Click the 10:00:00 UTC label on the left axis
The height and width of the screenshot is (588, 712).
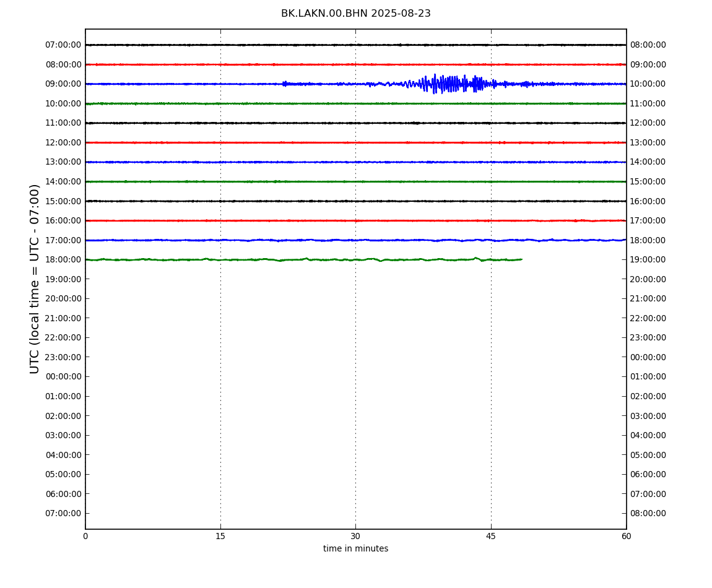[x=63, y=103]
